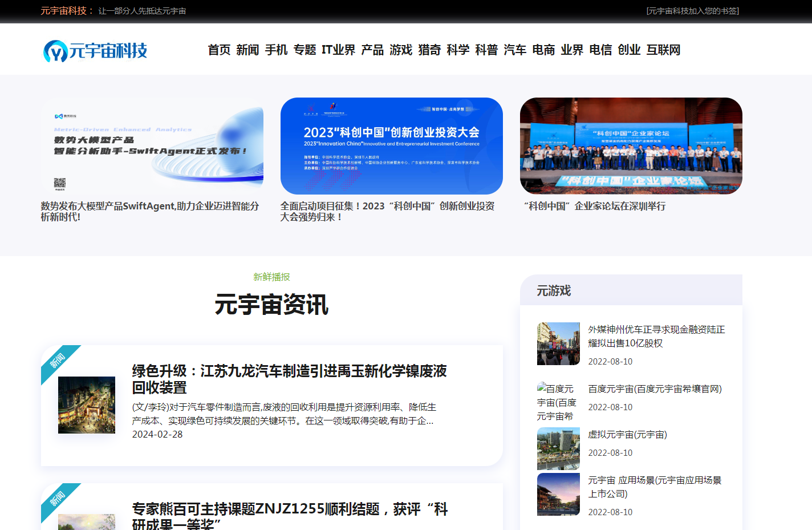Image resolution: width=812 pixels, height=530 pixels.
Task: Open the 企业家论坛在深圳举行 headline
Action: (x=594, y=206)
